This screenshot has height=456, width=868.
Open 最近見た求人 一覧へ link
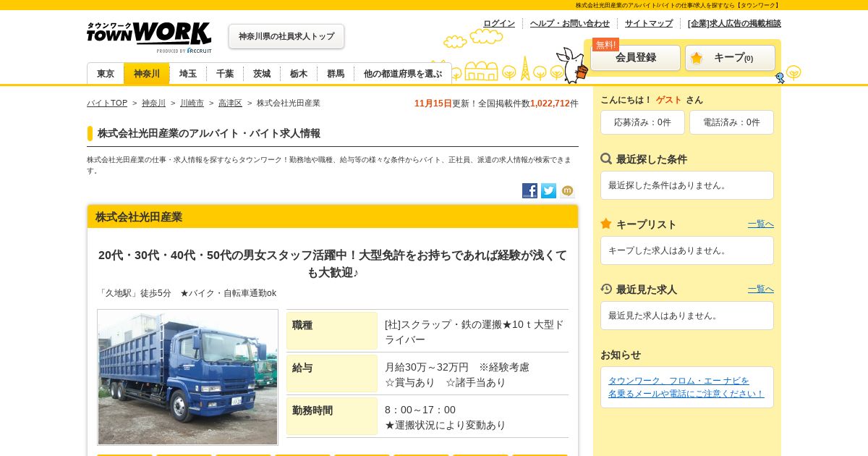pos(761,290)
